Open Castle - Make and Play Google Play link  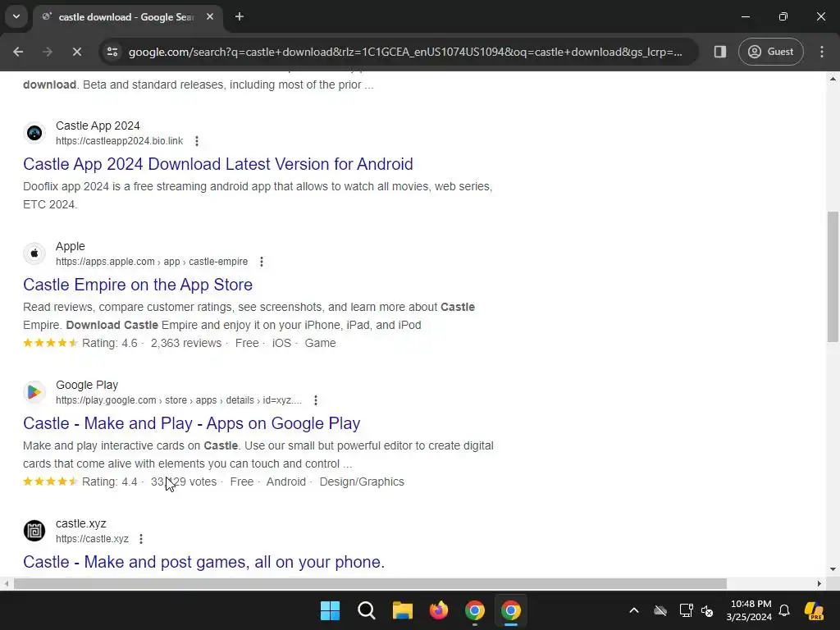click(x=192, y=423)
